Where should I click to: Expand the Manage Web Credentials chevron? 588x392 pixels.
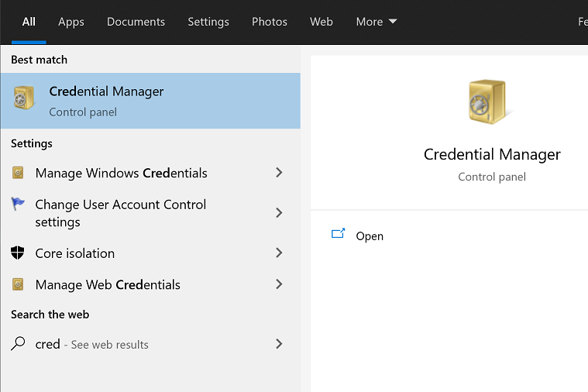pos(279,284)
